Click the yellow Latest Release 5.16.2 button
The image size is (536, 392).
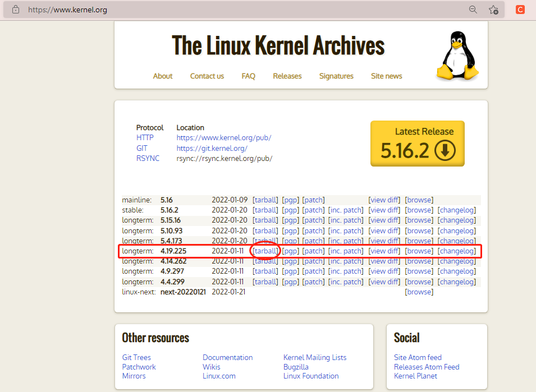click(x=417, y=144)
